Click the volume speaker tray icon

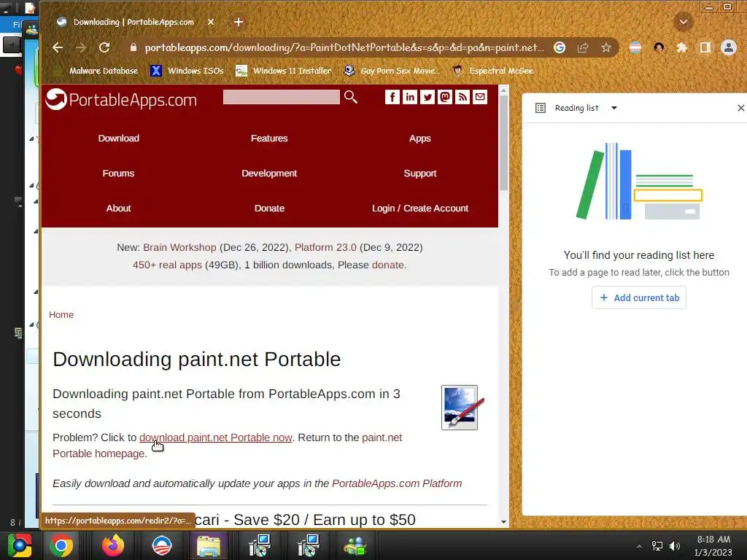coord(675,546)
